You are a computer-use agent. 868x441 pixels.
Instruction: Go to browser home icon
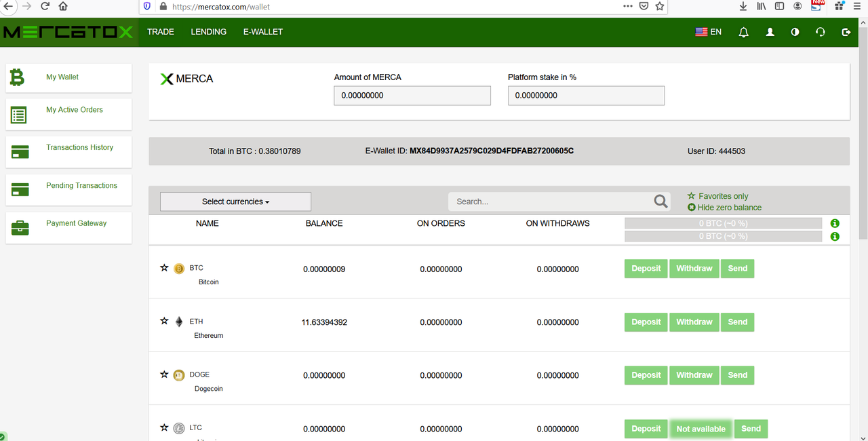click(x=63, y=6)
